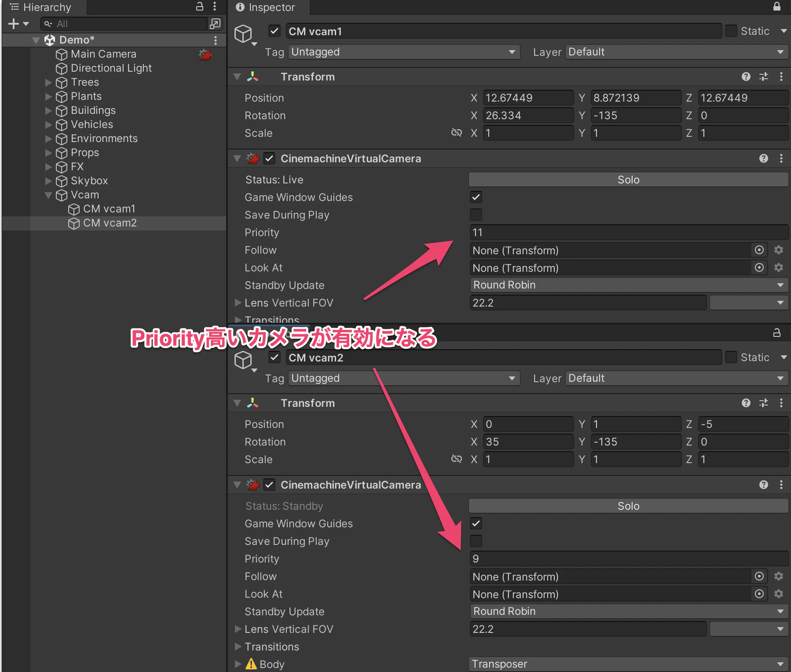Click vcam2 Look At object picker circle
This screenshot has width=791, height=672.
759,594
